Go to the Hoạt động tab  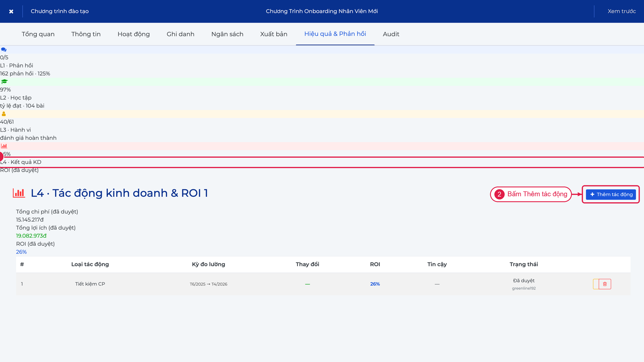click(x=134, y=34)
